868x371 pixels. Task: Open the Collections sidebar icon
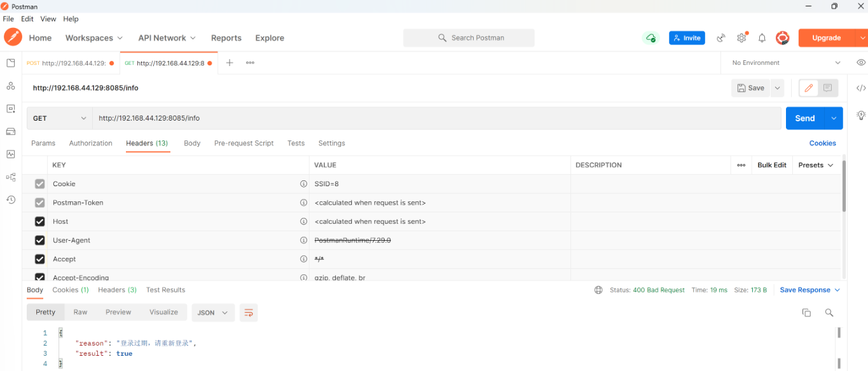(x=10, y=63)
